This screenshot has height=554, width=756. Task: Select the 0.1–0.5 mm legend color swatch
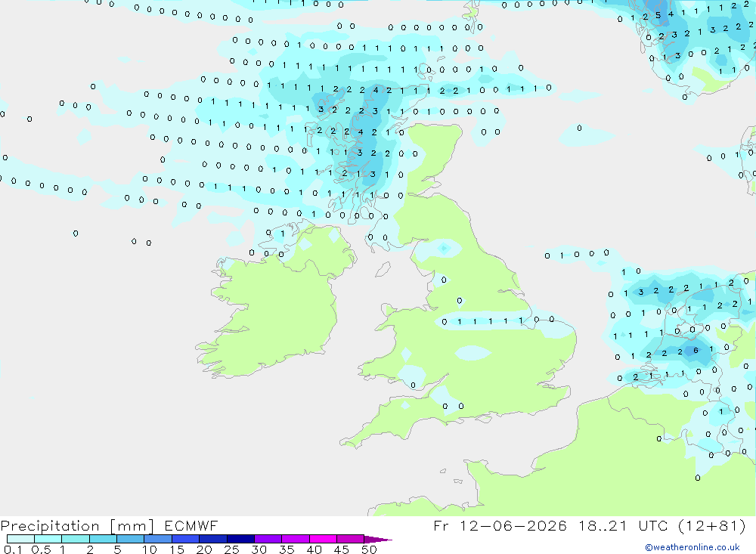[x=20, y=539]
